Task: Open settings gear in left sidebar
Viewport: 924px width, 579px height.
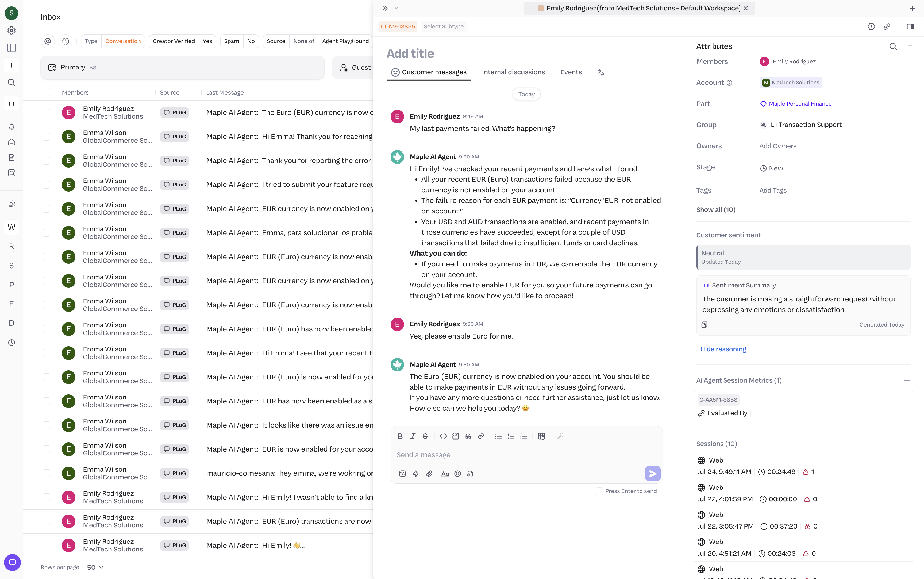Action: (11, 31)
